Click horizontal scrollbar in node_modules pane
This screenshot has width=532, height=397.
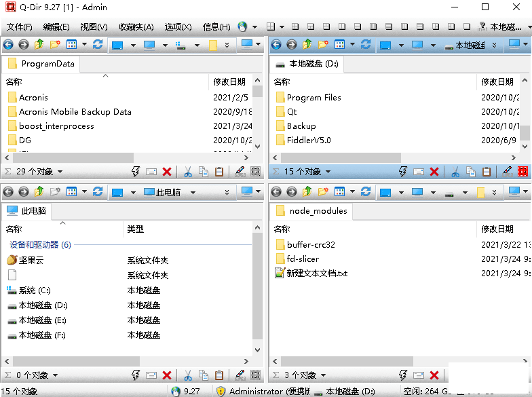[347, 361]
